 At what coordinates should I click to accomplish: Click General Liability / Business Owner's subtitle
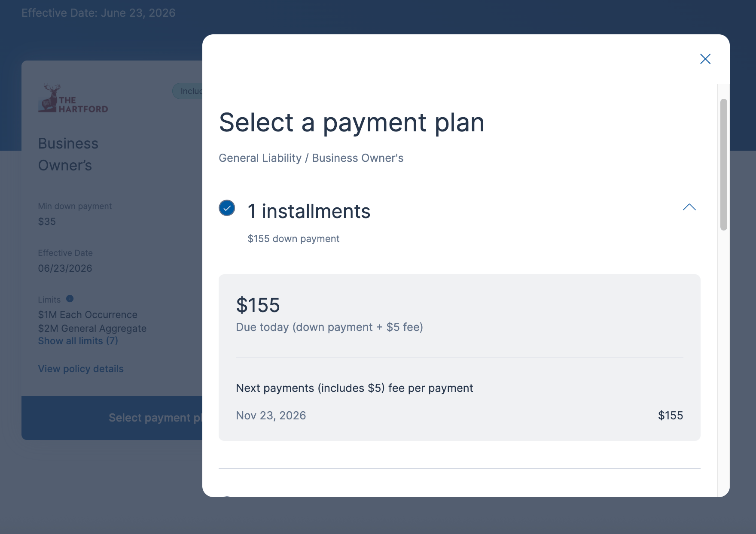pos(311,158)
